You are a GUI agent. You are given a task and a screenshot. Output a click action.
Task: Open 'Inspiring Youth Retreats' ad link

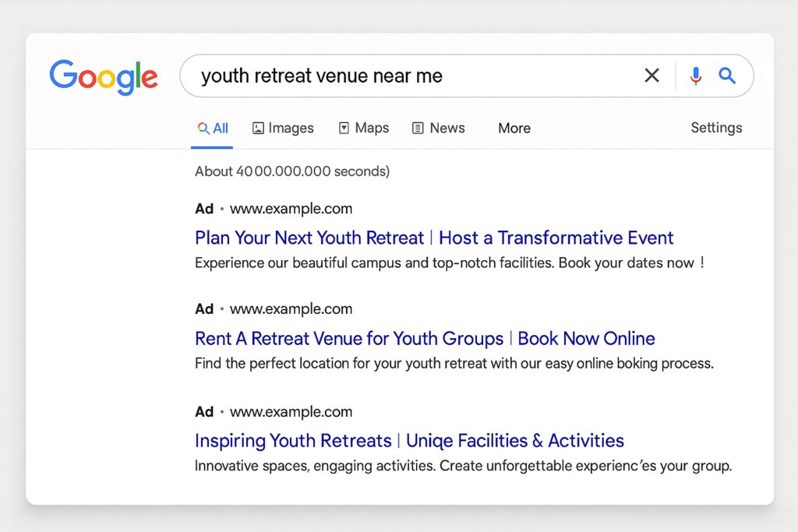tap(409, 440)
